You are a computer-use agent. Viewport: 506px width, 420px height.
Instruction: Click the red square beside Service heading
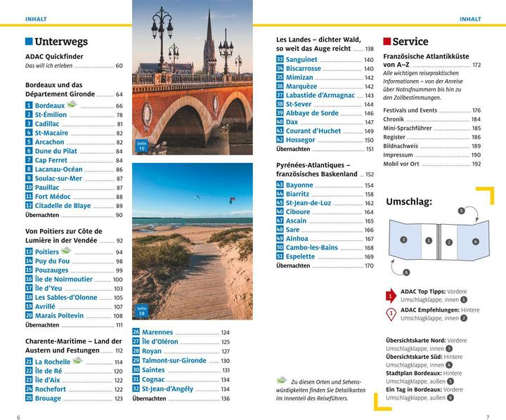tap(387, 41)
